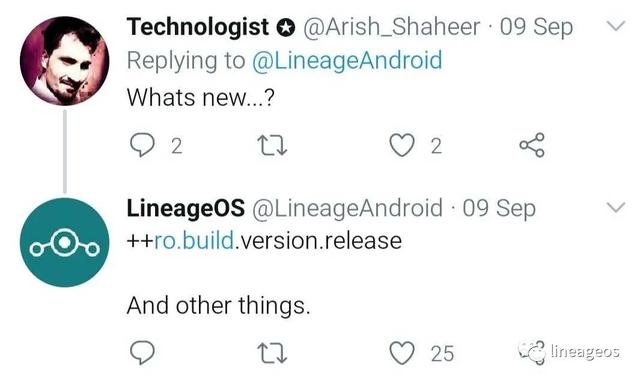Click the verified badge next to Technologist
This screenshot has height=381, width=640.
[286, 28]
